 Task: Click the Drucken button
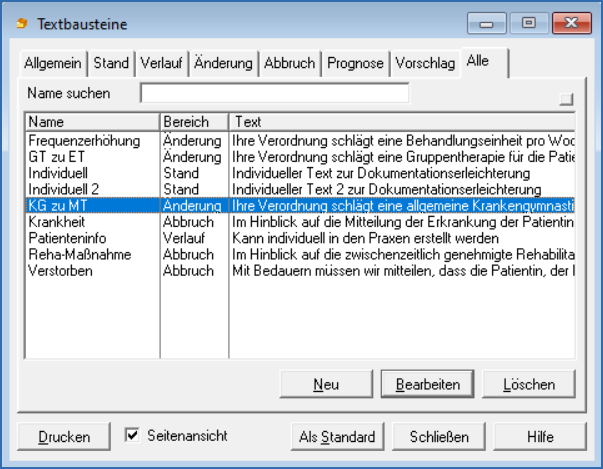64,437
